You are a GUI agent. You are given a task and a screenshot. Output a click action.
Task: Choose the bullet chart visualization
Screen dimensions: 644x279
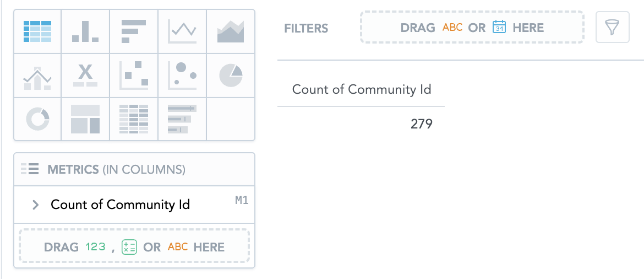[182, 119]
